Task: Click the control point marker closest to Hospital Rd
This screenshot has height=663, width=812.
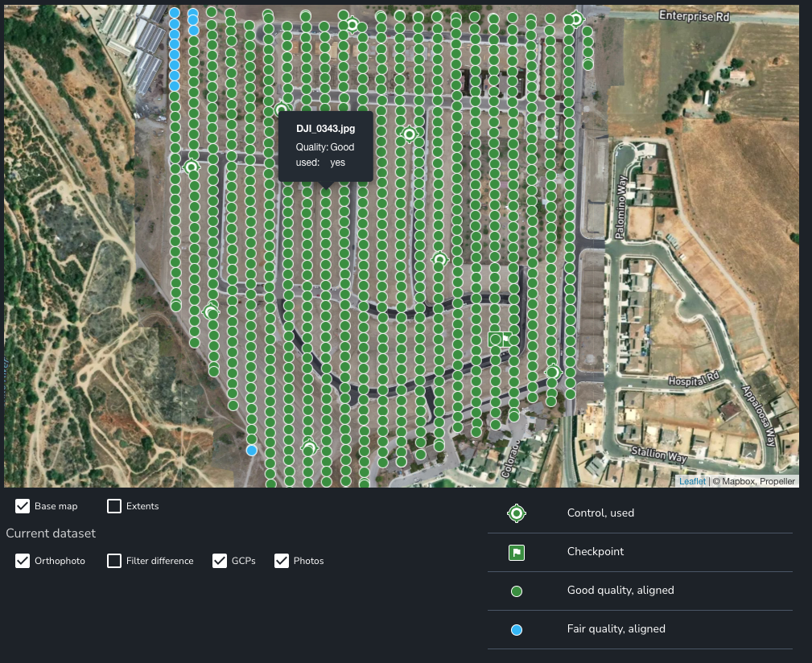Action: [553, 373]
